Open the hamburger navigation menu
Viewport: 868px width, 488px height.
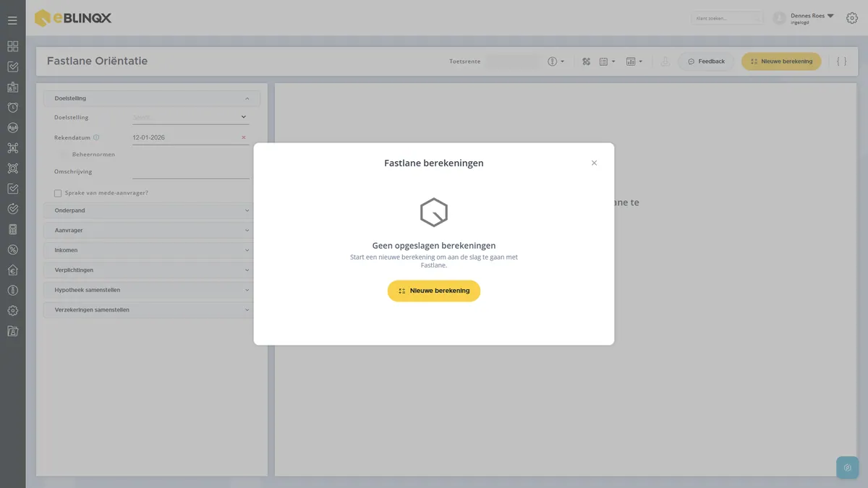coord(12,20)
